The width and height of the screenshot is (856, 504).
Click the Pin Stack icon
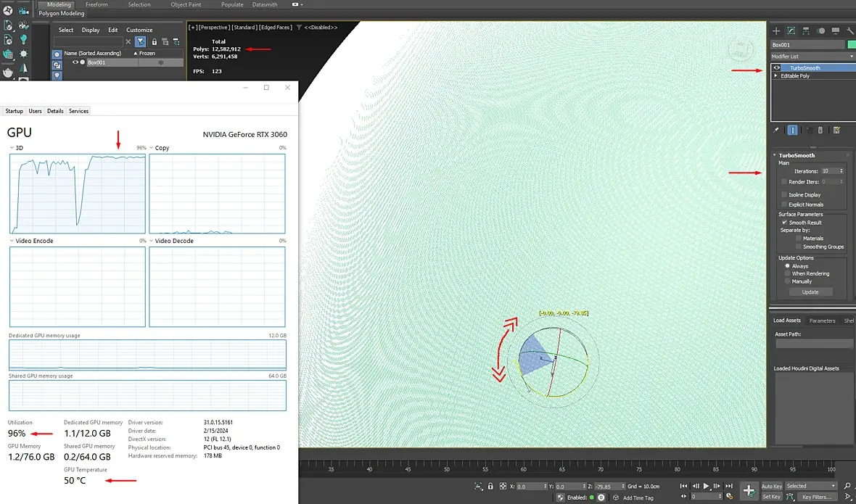click(776, 131)
